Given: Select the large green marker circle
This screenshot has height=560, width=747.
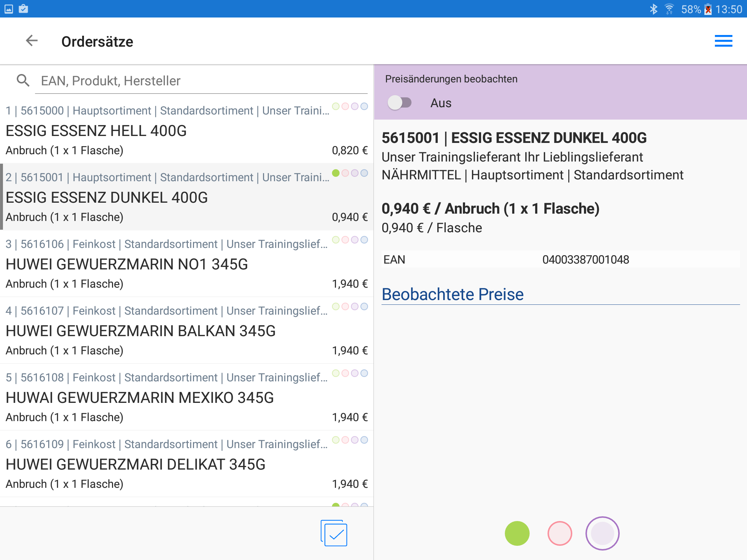Looking at the screenshot, I should [517, 533].
